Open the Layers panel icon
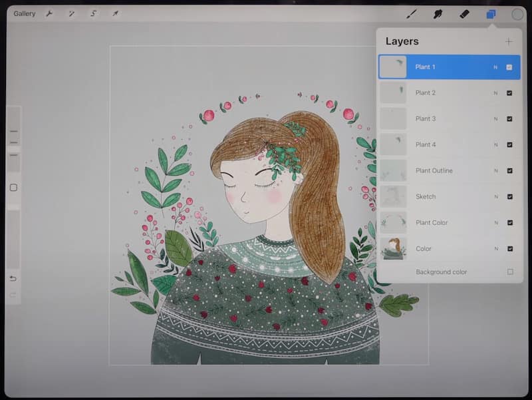 (x=489, y=13)
